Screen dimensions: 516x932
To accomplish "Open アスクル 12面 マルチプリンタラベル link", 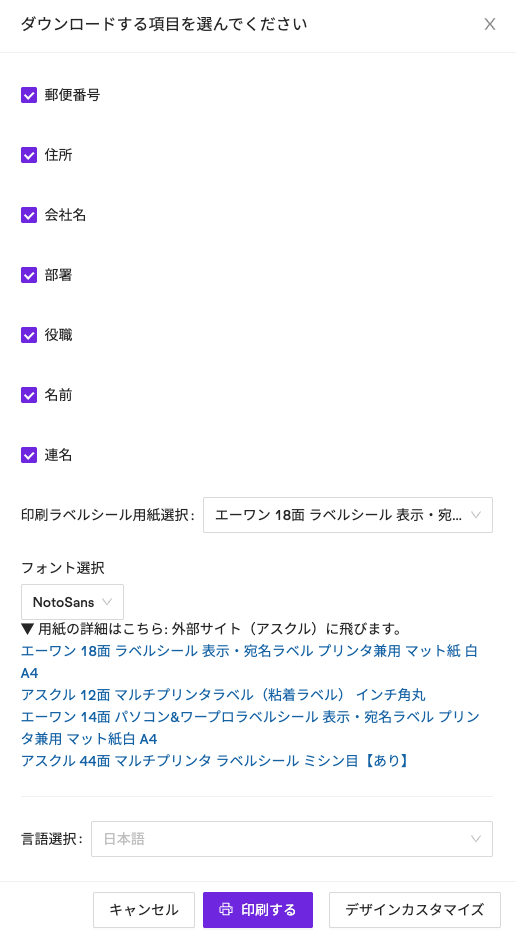I will click(223, 695).
